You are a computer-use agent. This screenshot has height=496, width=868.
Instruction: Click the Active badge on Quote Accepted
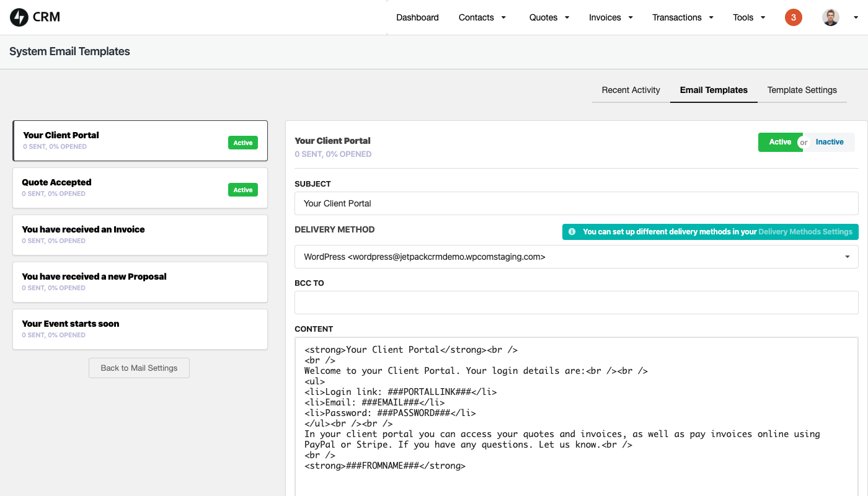coord(242,190)
